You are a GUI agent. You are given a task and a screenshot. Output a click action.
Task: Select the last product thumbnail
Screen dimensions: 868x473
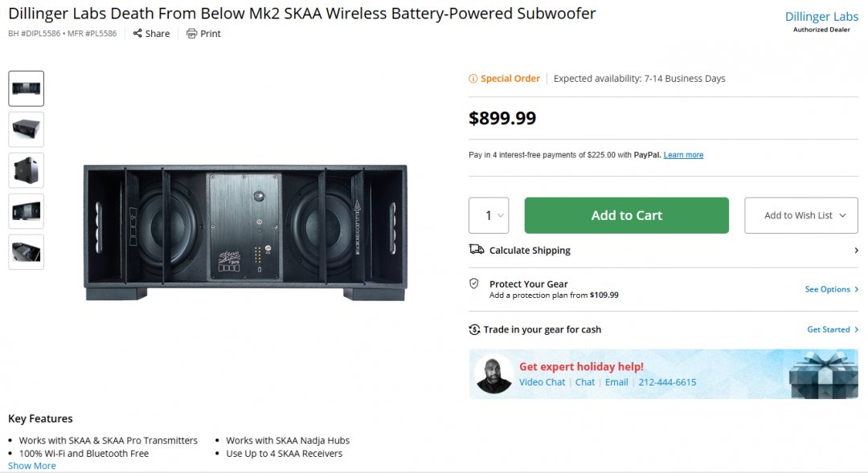tap(27, 252)
